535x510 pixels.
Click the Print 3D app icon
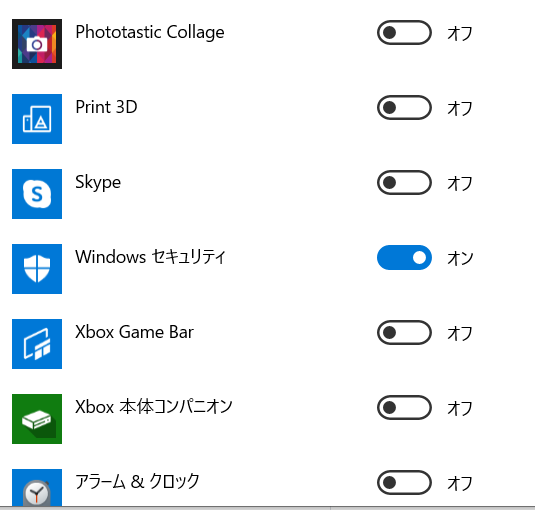pyautogui.click(x=37, y=119)
